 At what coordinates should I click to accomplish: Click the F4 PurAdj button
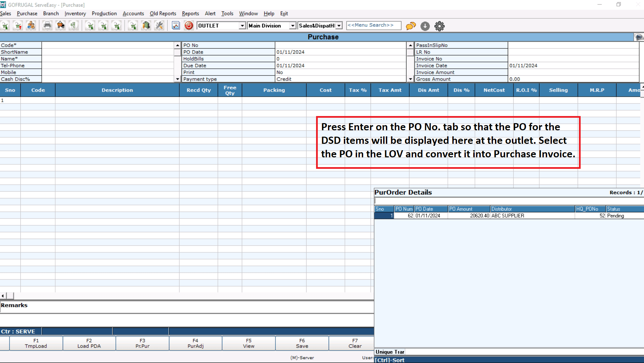[195, 343]
